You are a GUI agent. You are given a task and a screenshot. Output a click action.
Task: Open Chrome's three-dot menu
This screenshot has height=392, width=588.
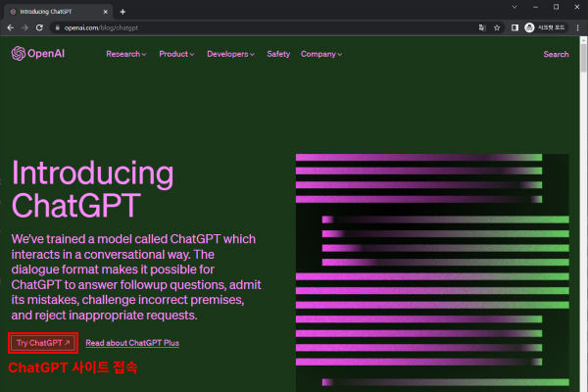(578, 27)
